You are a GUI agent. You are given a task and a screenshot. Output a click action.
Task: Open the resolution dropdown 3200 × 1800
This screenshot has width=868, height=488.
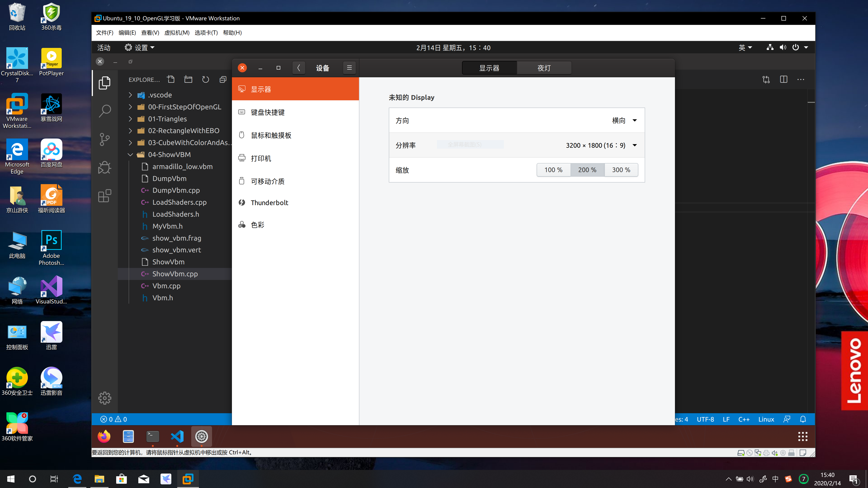[601, 145]
